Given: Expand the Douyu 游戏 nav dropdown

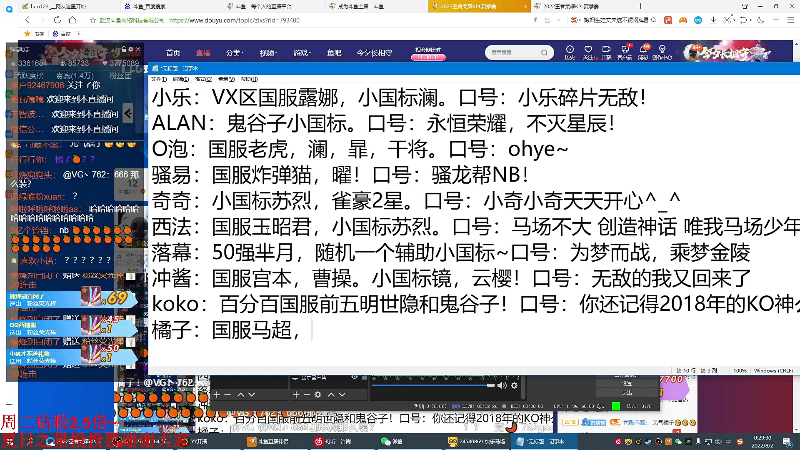Looking at the screenshot, I should tap(302, 53).
